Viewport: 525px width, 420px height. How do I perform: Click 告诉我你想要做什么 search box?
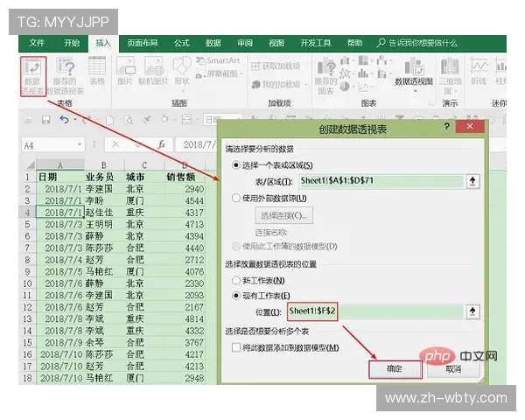click(417, 43)
